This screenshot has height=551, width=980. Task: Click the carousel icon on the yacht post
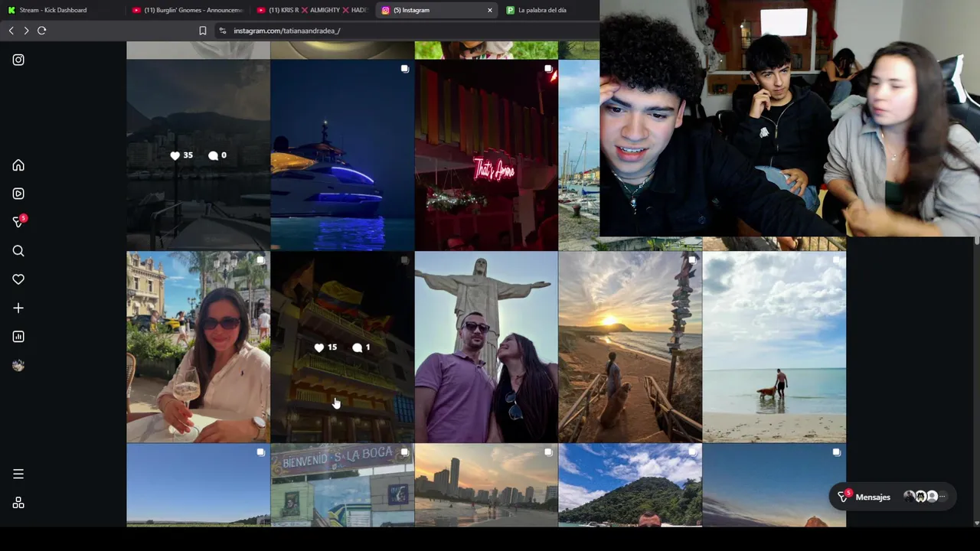404,69
